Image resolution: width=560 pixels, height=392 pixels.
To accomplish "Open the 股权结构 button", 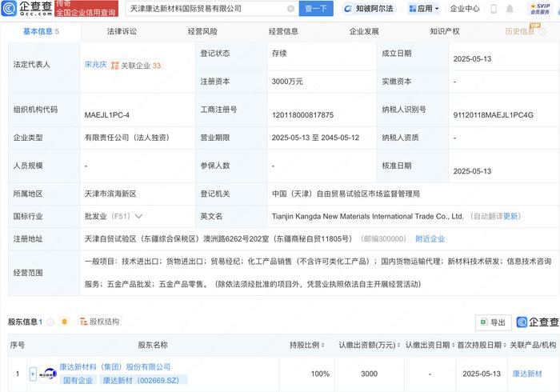I will point(100,322).
